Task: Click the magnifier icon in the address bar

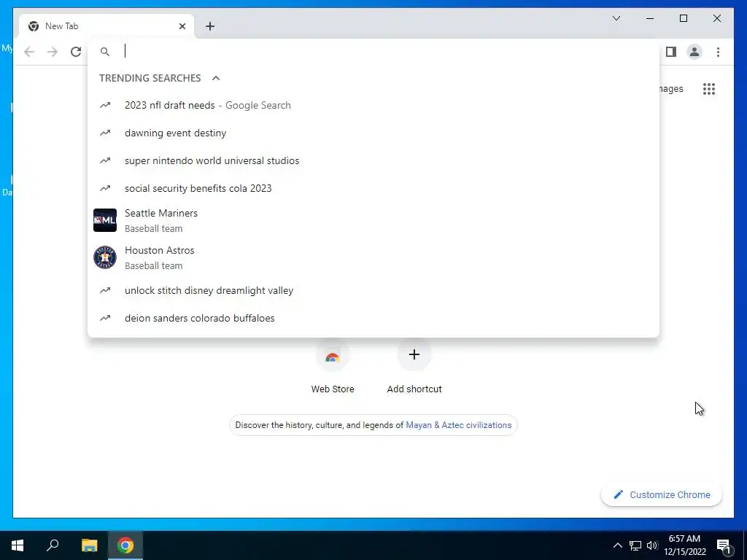Action: click(105, 52)
